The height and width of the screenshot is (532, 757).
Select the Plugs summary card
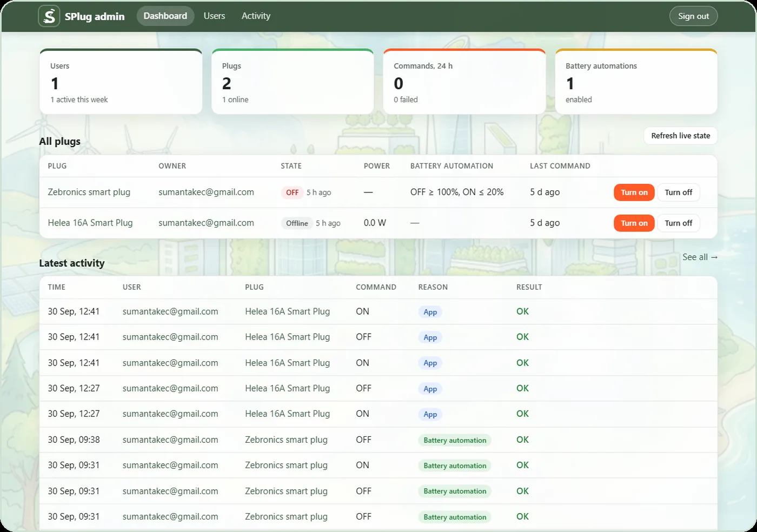(293, 82)
